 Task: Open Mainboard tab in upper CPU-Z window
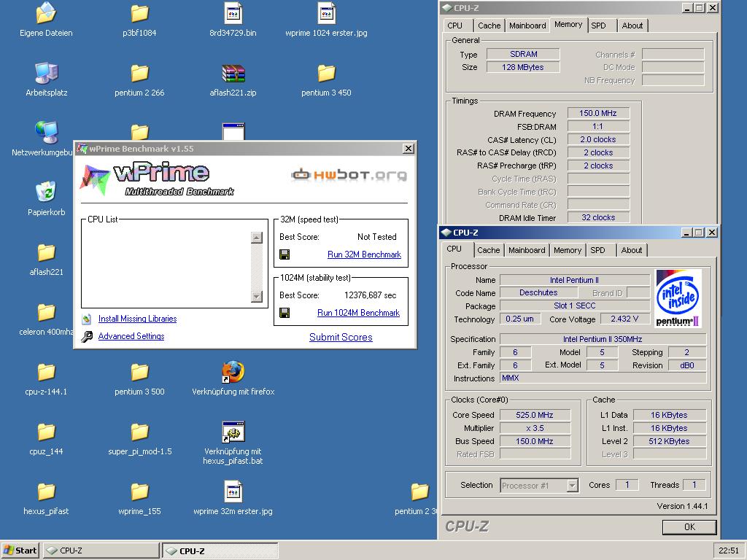(x=527, y=26)
